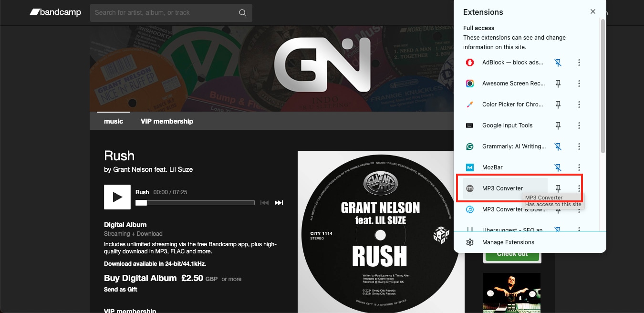Click the Bandcamp search input field
Image resolution: width=644 pixels, height=313 pixels.
[165, 13]
